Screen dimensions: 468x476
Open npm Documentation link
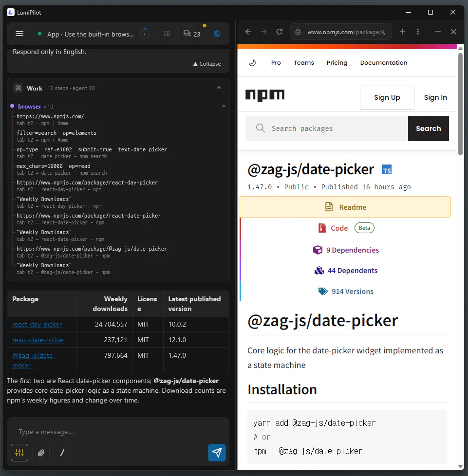[x=384, y=63]
